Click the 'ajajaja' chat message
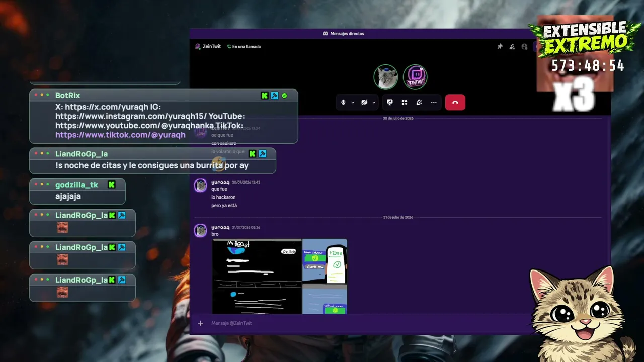Image resolution: width=644 pixels, height=362 pixels. coord(68,196)
